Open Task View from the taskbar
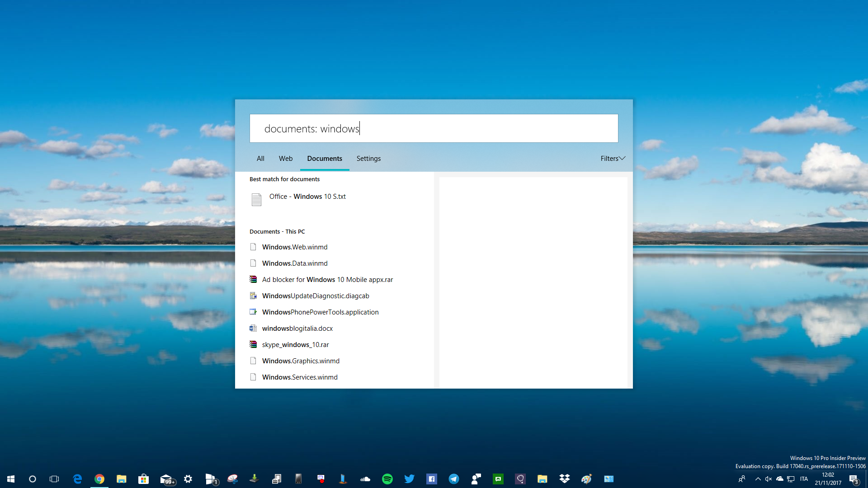The width and height of the screenshot is (868, 488). (54, 479)
